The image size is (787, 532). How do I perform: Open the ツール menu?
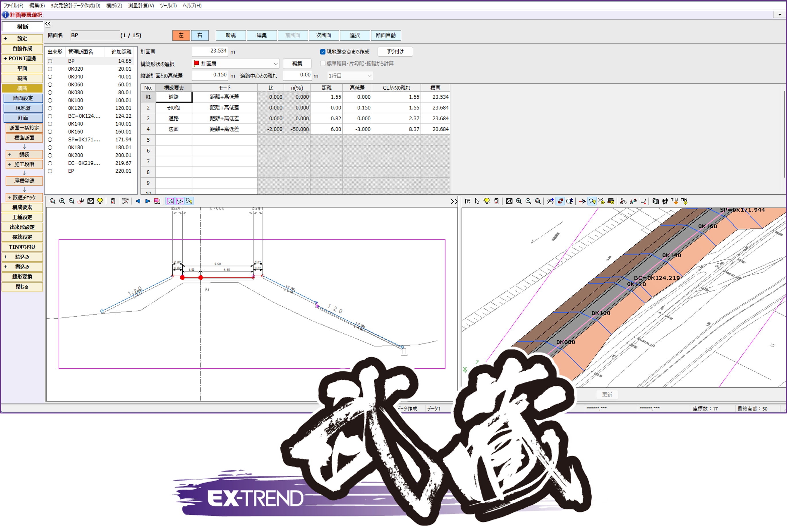pos(168,5)
